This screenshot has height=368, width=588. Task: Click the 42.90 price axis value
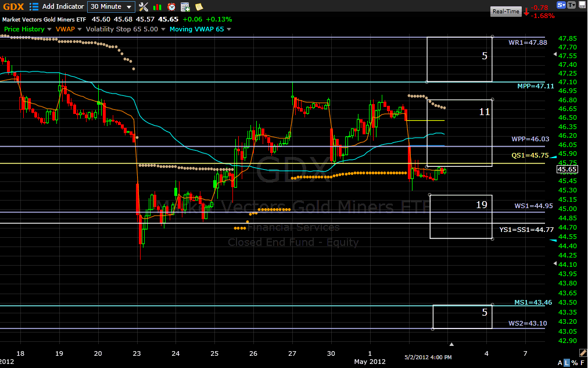point(568,341)
